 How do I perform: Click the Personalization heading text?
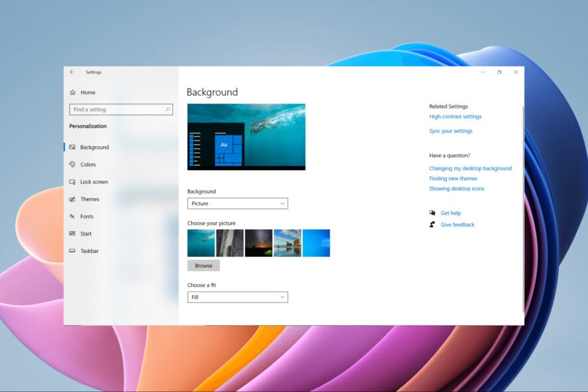tap(88, 126)
